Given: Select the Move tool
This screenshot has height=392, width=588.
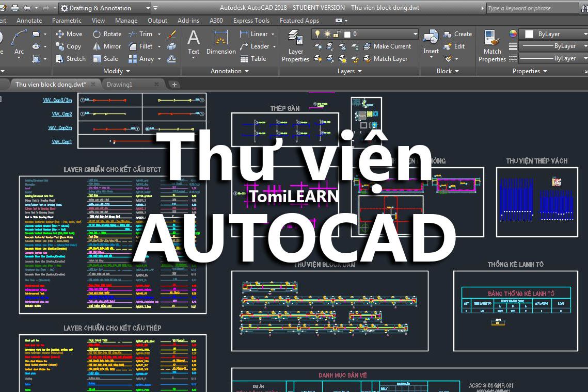Looking at the screenshot, I should click(69, 34).
